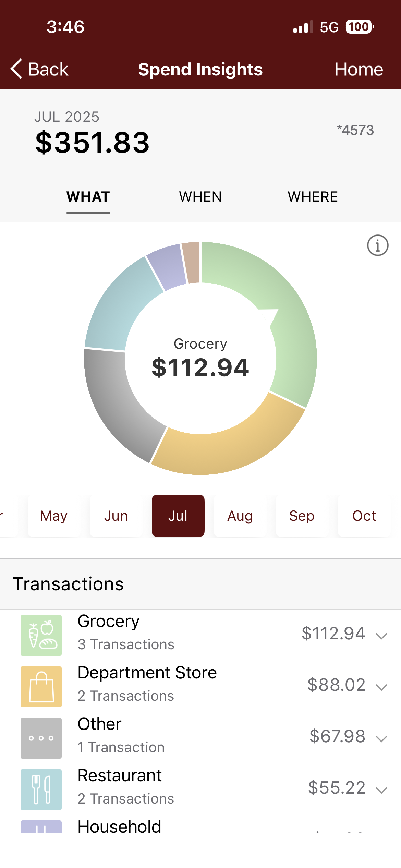Tap the Restaurant fork and knife icon
Viewport: 401px width, 868px height.
tap(41, 789)
